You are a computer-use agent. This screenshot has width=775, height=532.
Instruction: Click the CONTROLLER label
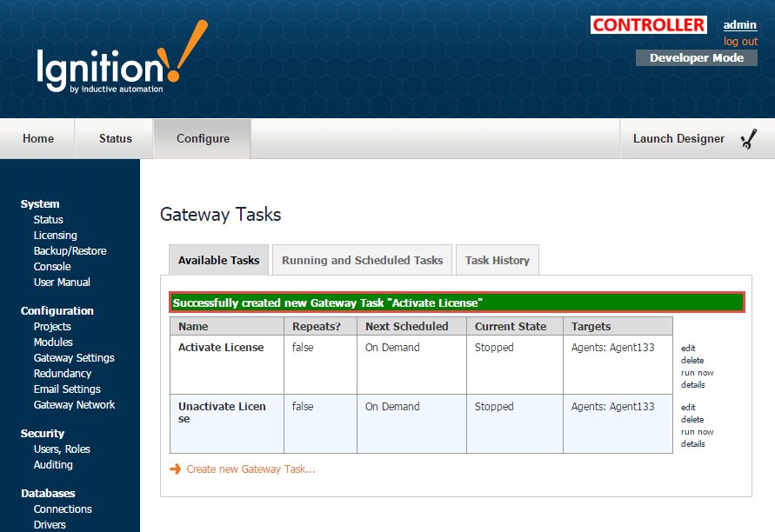649,24
